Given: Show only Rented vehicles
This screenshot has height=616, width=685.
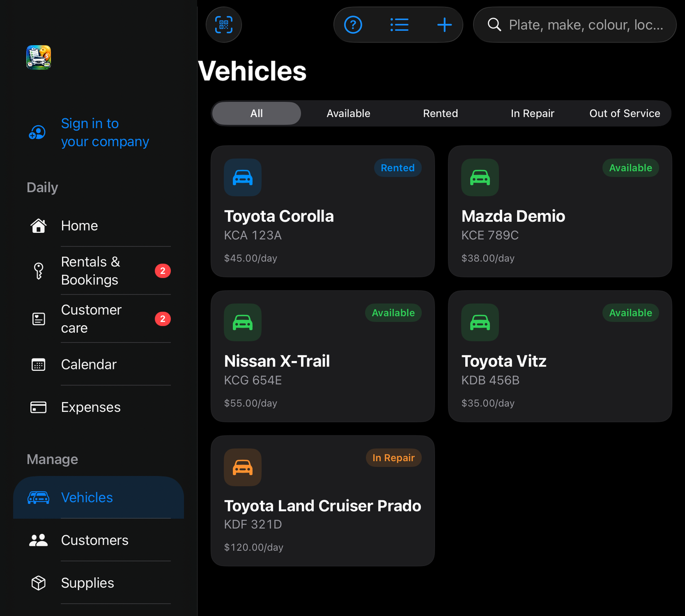Looking at the screenshot, I should click(x=440, y=114).
